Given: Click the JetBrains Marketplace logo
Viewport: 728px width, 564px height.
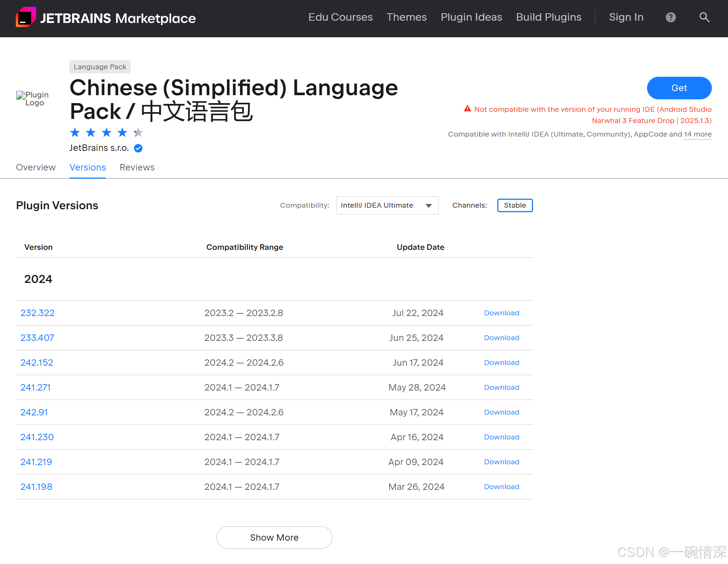Looking at the screenshot, I should [106, 18].
